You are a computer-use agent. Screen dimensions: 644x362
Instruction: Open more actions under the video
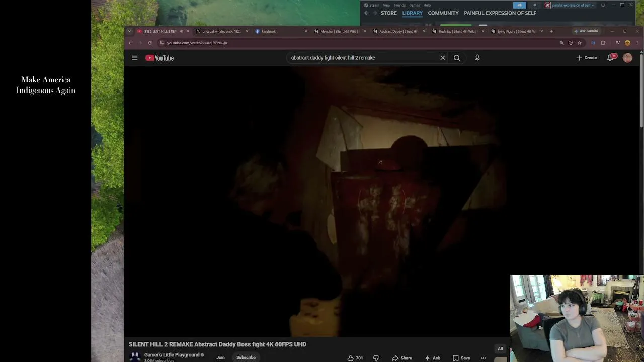click(483, 358)
